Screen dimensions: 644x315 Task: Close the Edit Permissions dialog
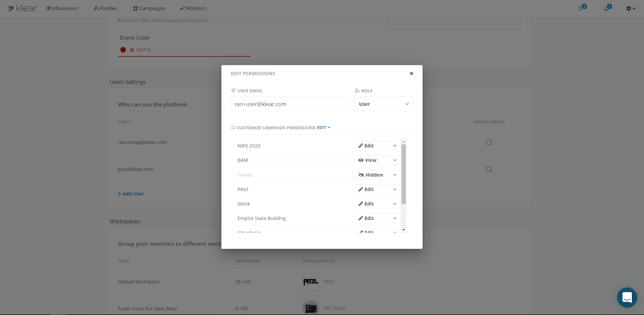411,73
